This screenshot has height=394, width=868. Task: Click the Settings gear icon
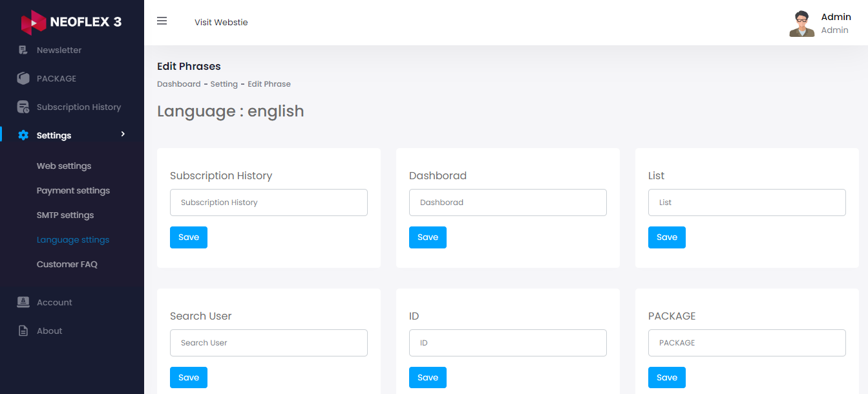coord(23,135)
